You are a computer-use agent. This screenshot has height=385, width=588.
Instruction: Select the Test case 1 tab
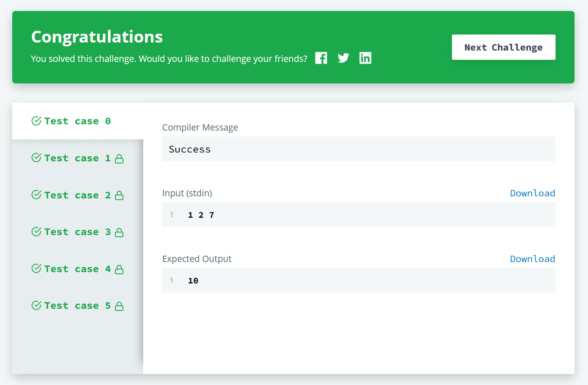click(76, 158)
